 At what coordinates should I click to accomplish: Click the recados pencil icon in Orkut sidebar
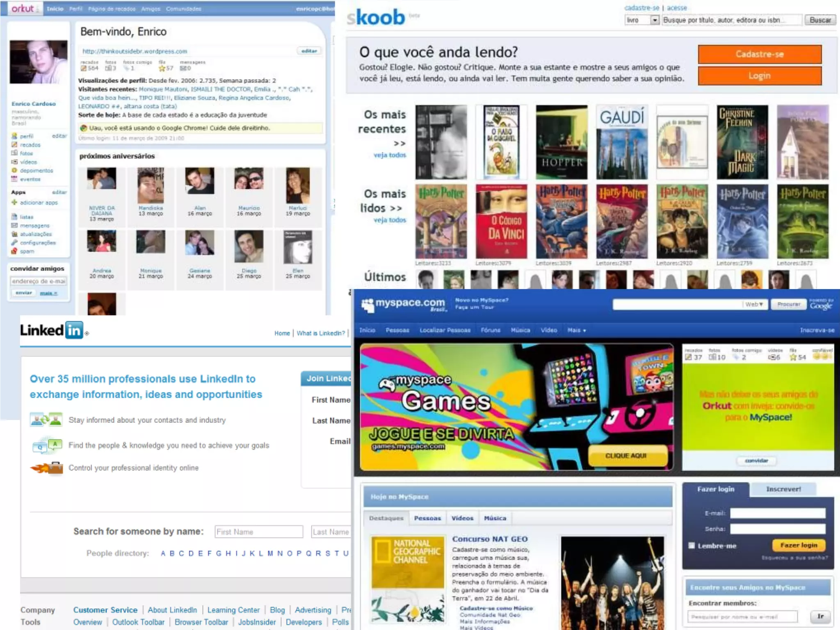pos(14,145)
